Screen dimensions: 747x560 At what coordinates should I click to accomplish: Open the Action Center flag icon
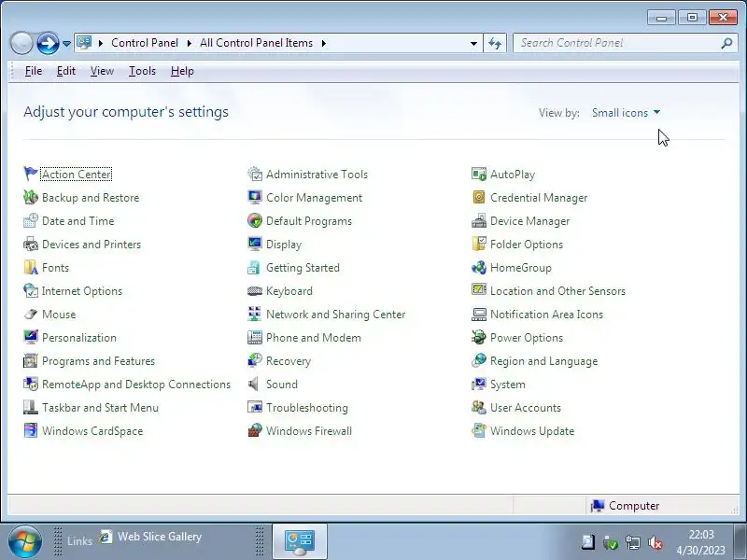(31, 174)
